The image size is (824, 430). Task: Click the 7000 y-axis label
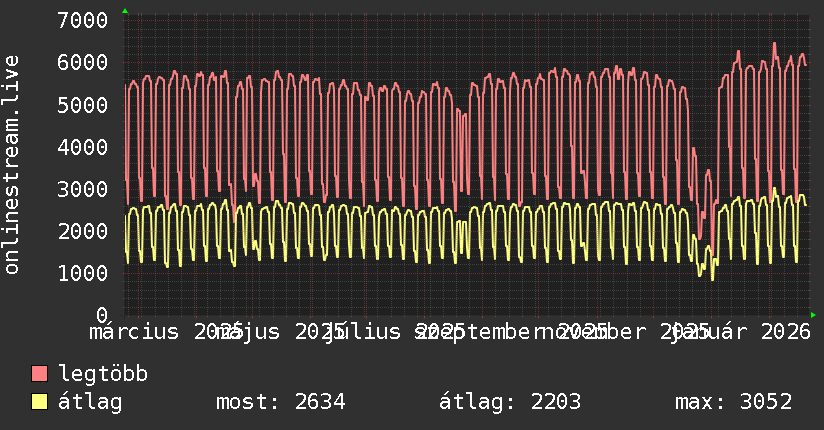pos(83,21)
